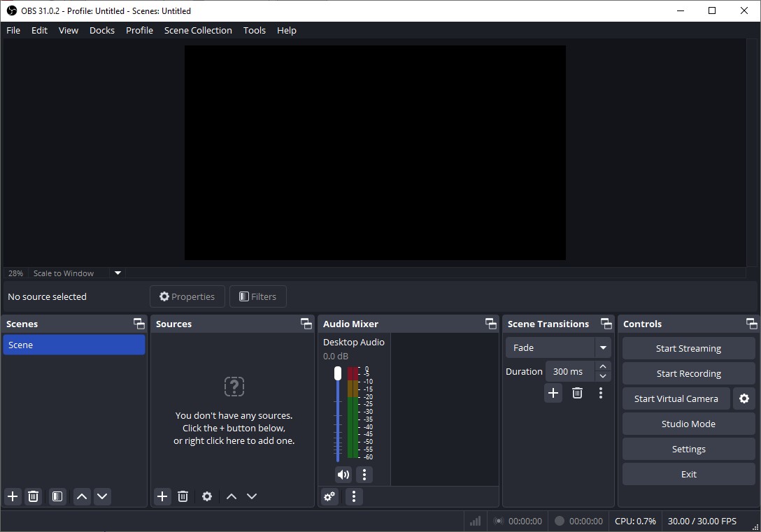Click the 'CPU: 0.7%' status text
761x532 pixels.
[635, 521]
